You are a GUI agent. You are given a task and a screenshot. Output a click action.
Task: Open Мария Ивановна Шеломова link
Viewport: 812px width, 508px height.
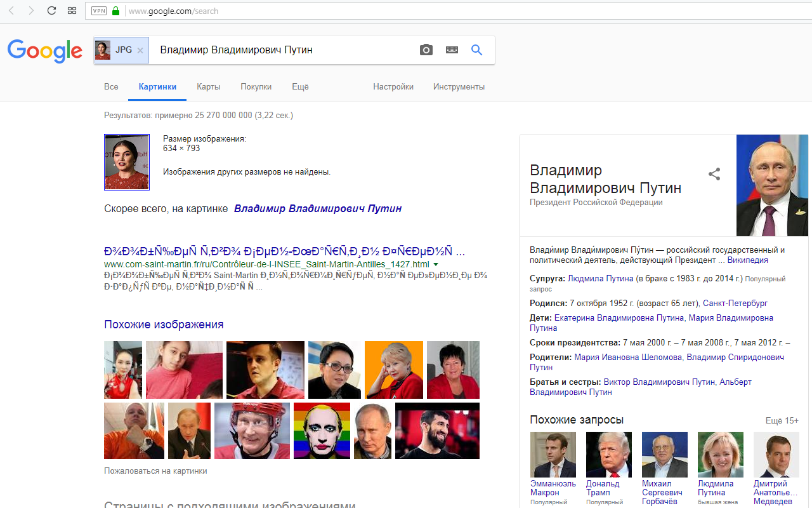[x=628, y=358]
